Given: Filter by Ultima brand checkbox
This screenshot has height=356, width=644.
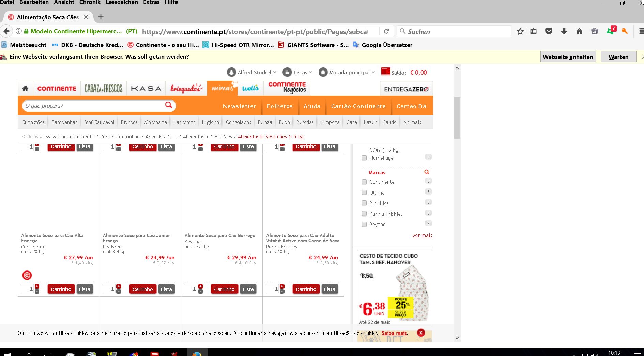Looking at the screenshot, I should coord(364,192).
